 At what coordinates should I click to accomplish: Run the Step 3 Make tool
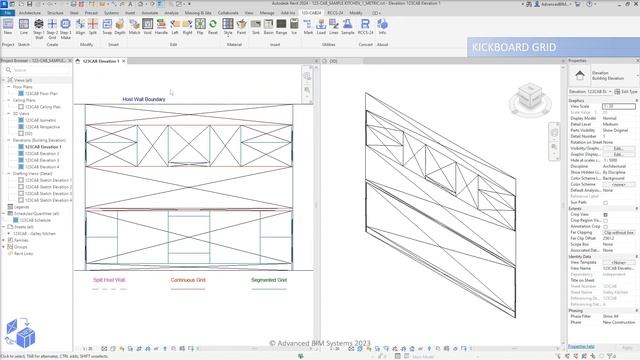65,29
